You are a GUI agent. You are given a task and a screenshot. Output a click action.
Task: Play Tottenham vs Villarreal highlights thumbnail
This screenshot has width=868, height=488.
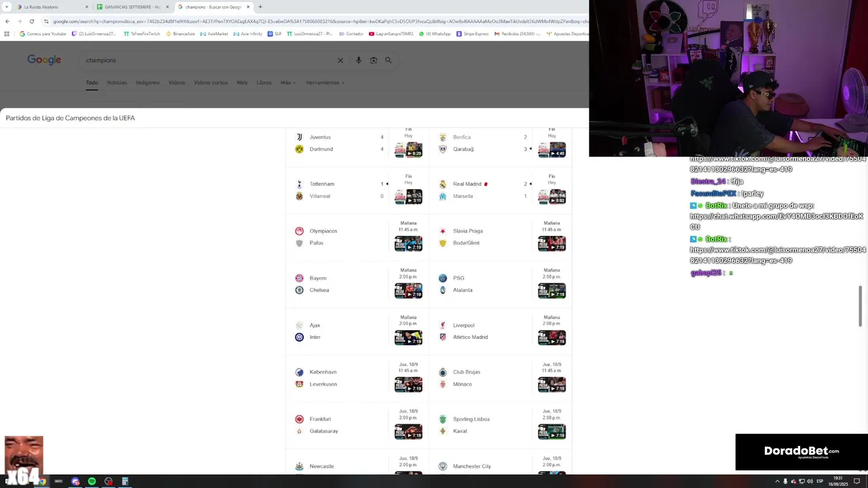coord(408,197)
